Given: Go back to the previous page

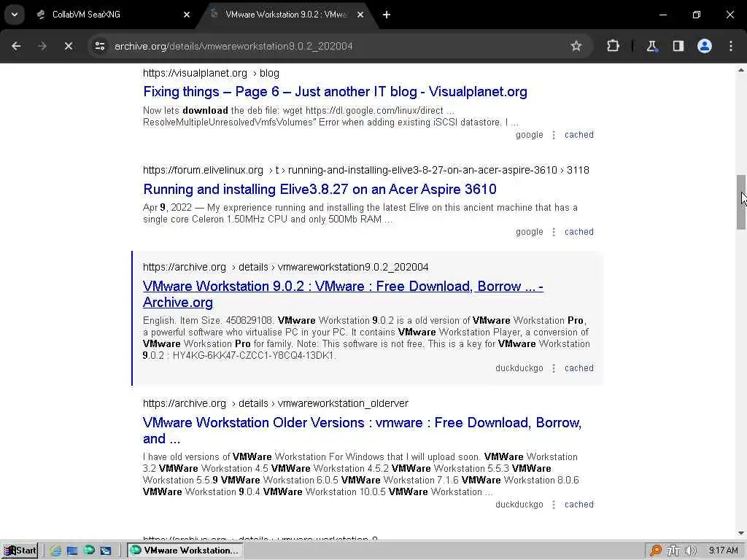Looking at the screenshot, I should 16,46.
